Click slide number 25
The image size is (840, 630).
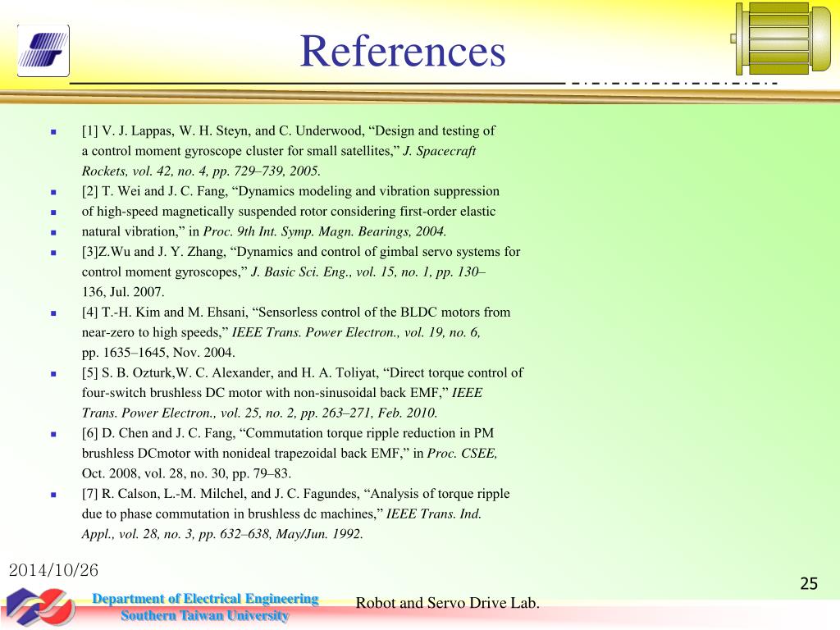click(809, 583)
